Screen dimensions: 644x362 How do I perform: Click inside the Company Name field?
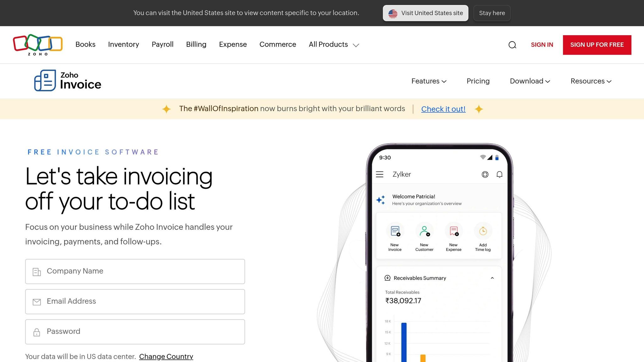click(135, 271)
